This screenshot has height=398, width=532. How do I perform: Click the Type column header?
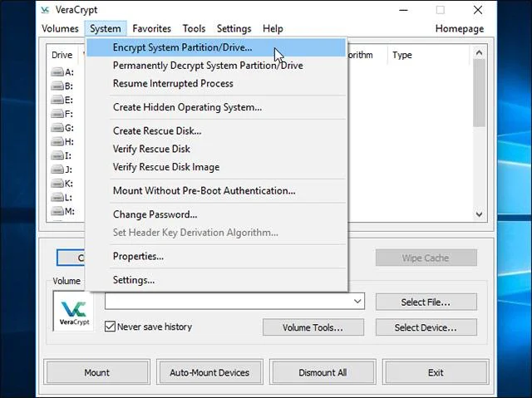402,55
